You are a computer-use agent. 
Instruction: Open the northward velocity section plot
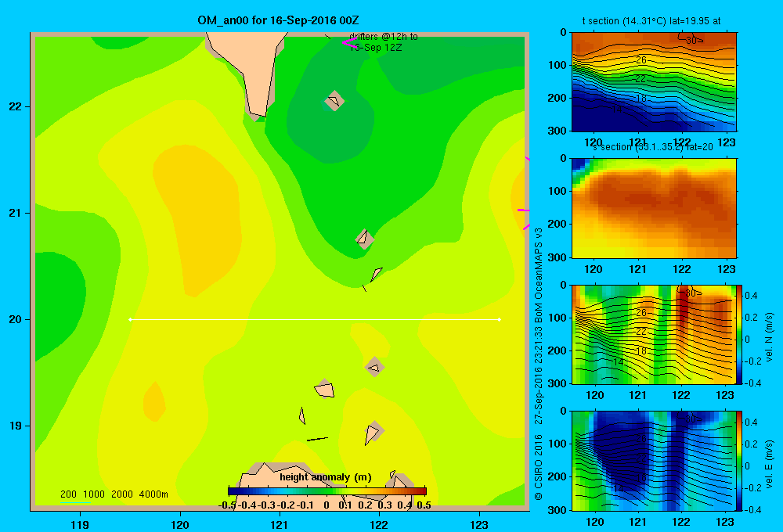[654, 334]
